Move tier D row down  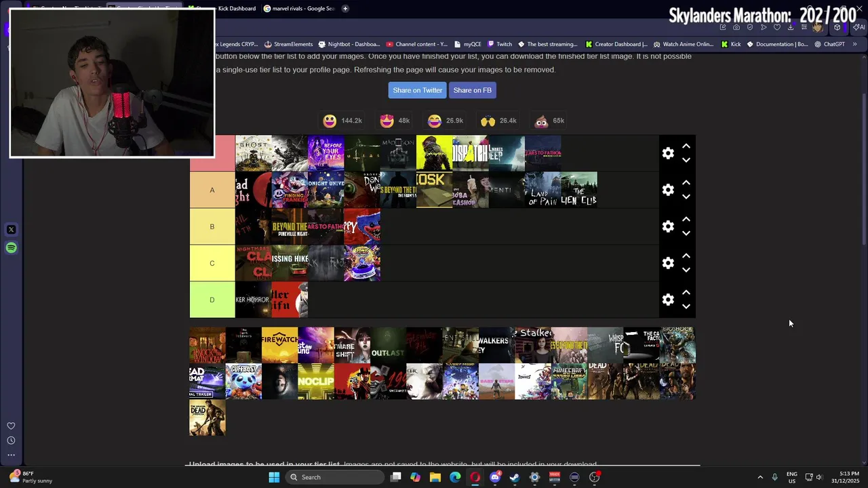point(686,307)
